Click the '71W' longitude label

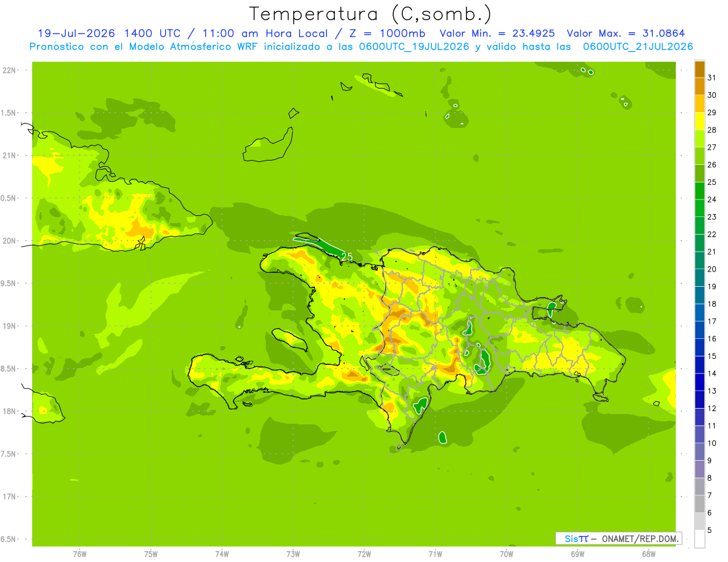(435, 554)
